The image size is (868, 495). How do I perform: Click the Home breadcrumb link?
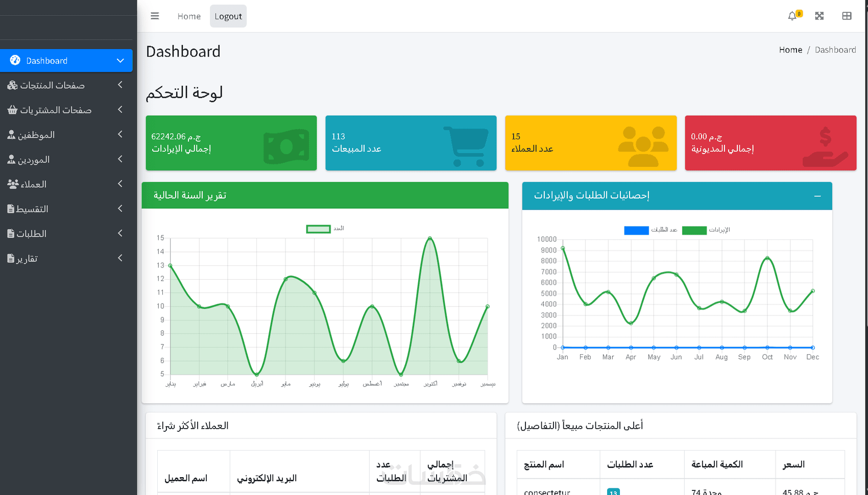[x=790, y=49]
